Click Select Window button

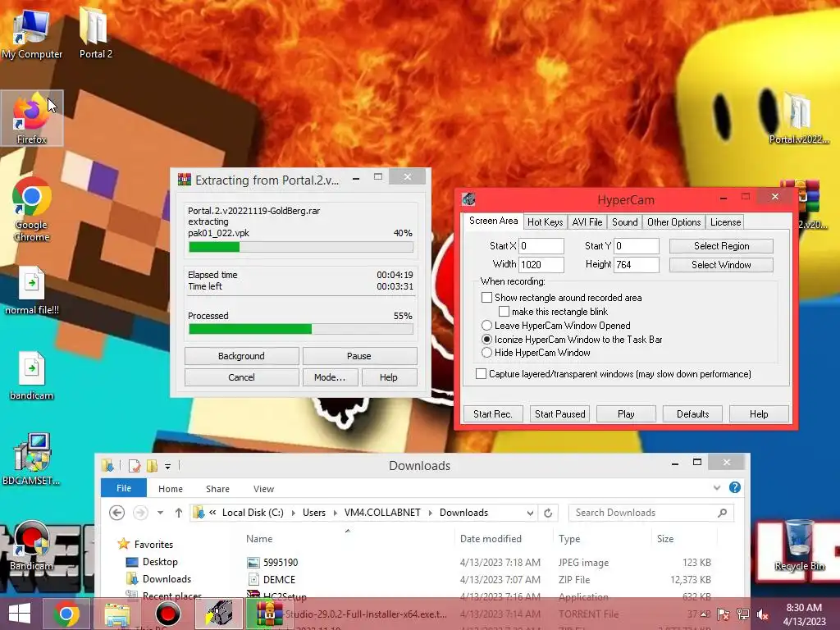[x=721, y=265]
